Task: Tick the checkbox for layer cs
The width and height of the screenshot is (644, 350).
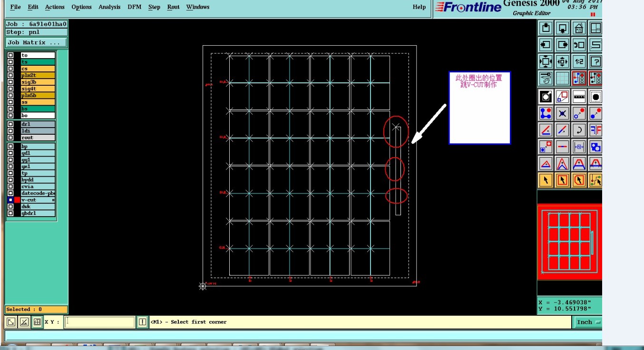Action: pos(10,69)
